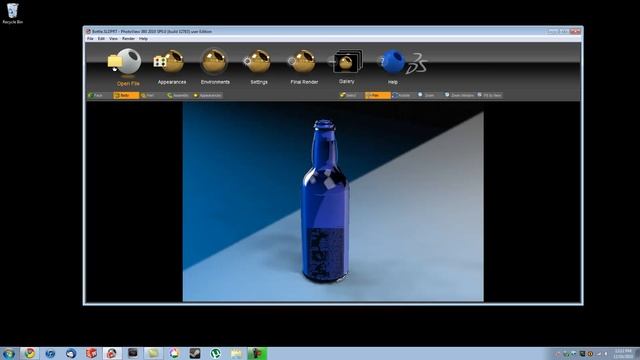Viewport: 640px width, 360px height.
Task: Click the Open File sphere icon
Action: coord(125,62)
